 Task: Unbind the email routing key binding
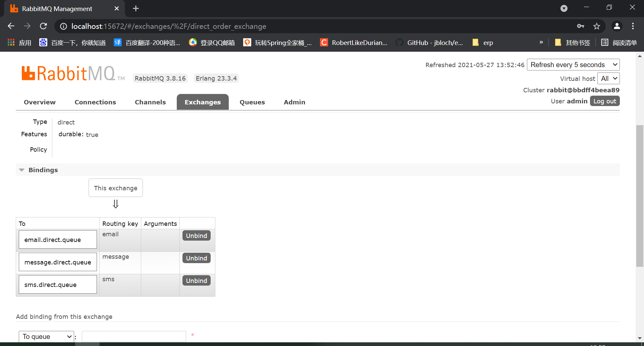pyautogui.click(x=197, y=236)
